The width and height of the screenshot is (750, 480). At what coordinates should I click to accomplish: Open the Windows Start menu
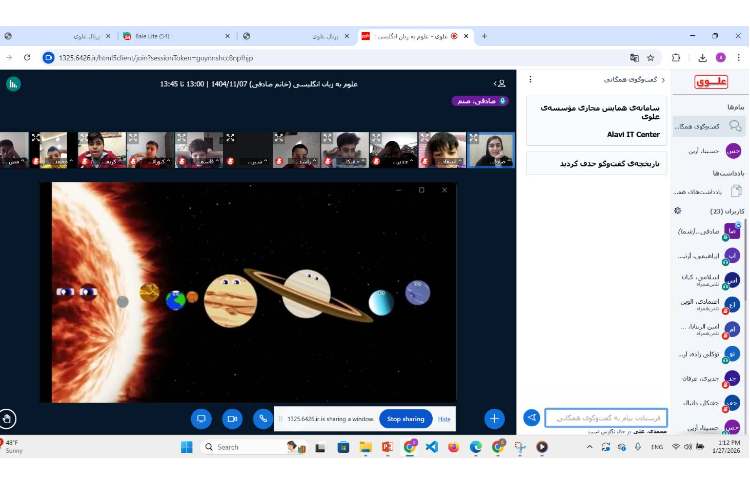[x=187, y=447]
